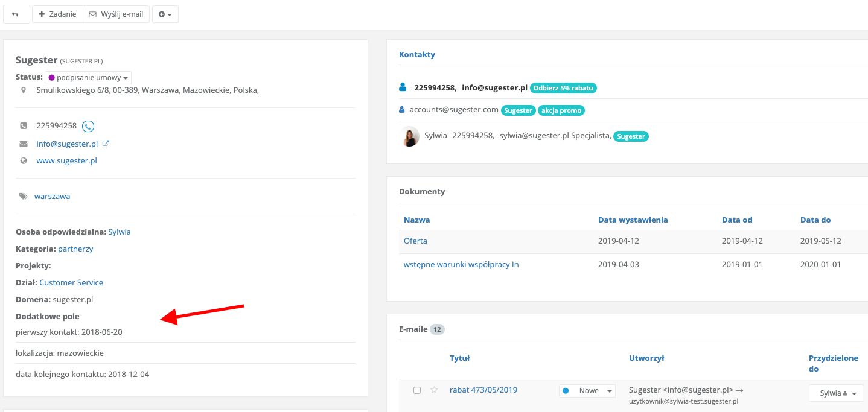Screen dimensions: 868x412
Task: Click the tag icon beside warszawa
Action: coord(24,197)
